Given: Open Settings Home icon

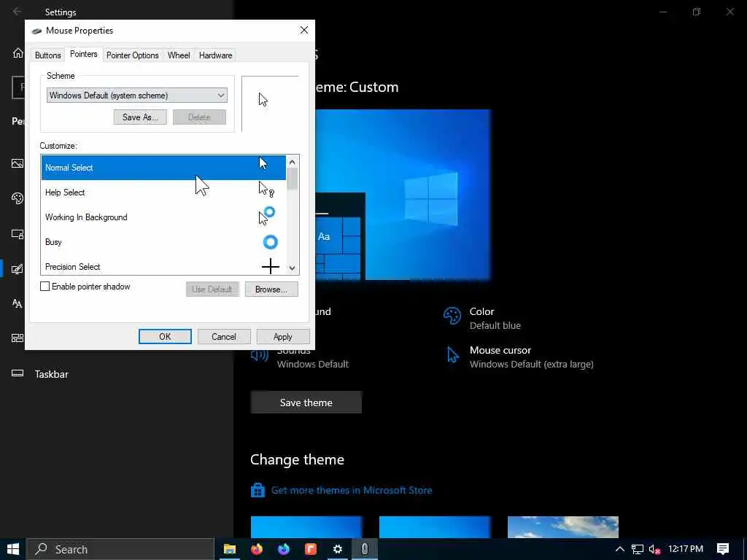Looking at the screenshot, I should 18,52.
